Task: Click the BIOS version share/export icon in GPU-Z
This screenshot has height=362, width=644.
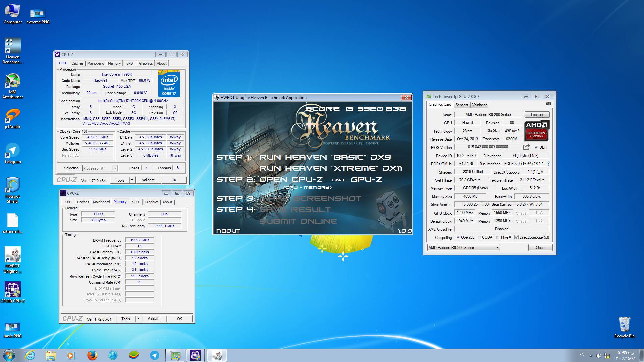Action: coord(526,147)
